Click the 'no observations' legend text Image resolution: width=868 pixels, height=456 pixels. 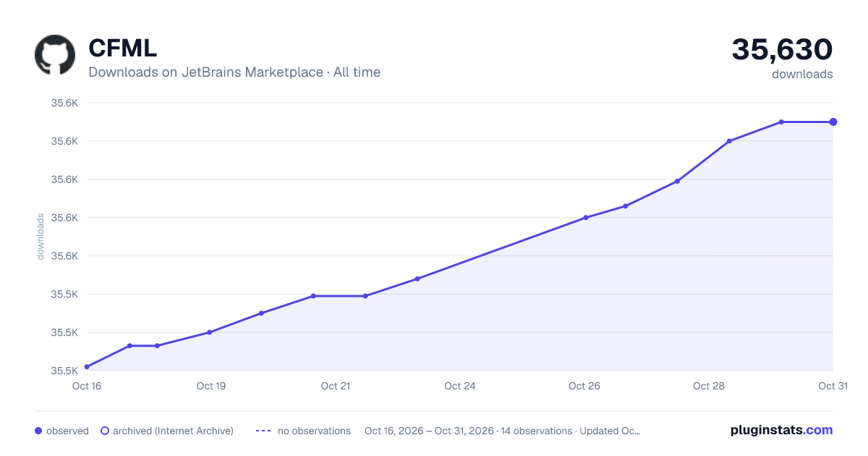(x=314, y=431)
